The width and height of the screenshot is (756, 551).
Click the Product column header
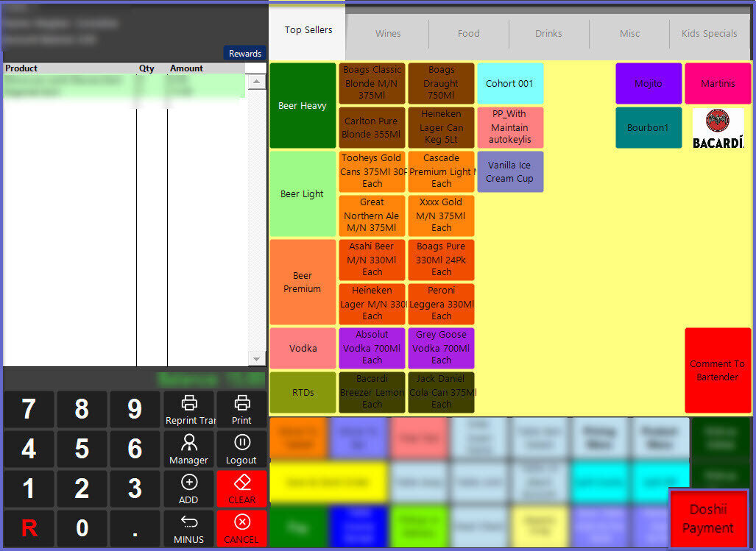70,68
